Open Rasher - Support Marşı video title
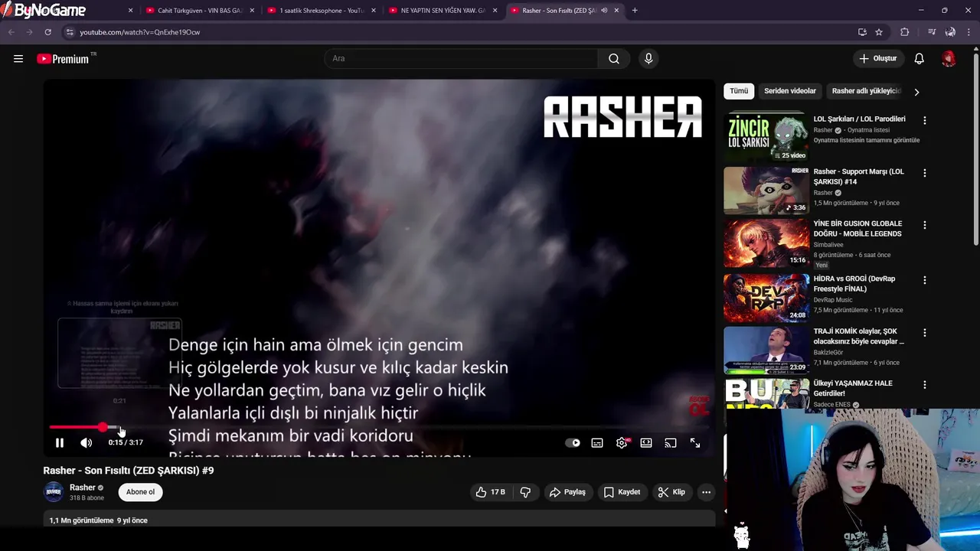 coord(858,177)
